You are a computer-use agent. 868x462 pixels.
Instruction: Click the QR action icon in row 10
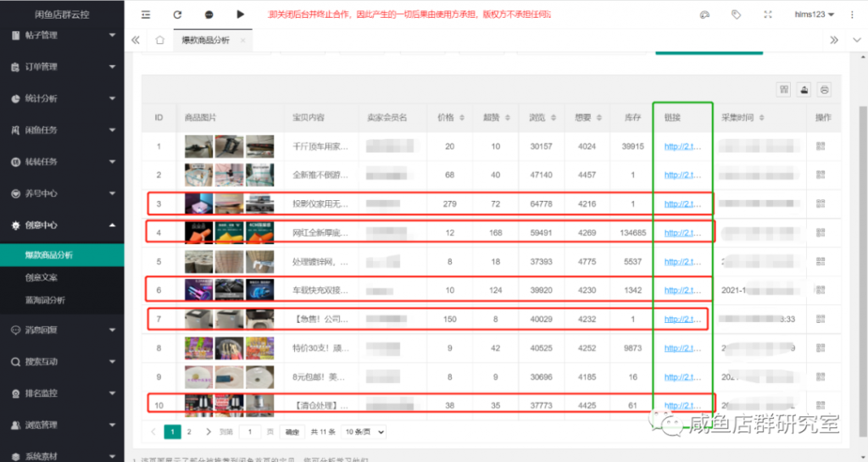[x=821, y=405]
